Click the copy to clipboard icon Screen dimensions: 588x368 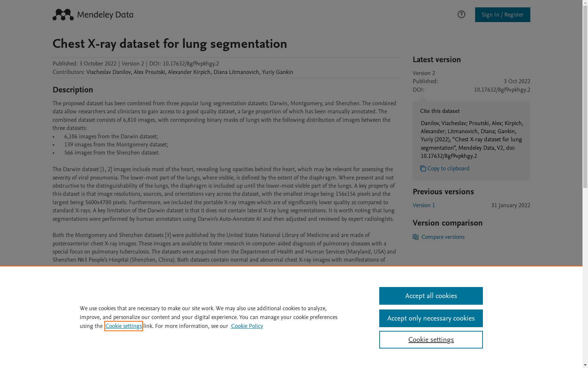point(423,169)
